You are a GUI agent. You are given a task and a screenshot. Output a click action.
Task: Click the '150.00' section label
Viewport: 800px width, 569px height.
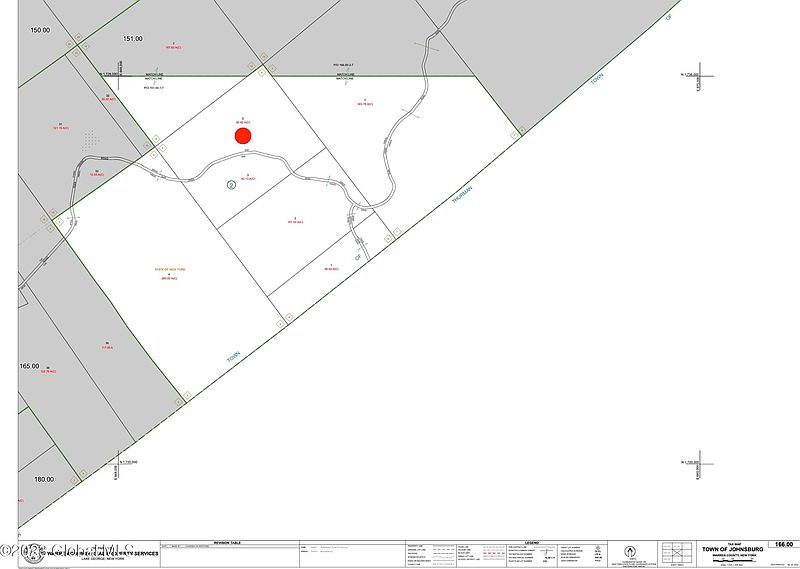pyautogui.click(x=40, y=30)
